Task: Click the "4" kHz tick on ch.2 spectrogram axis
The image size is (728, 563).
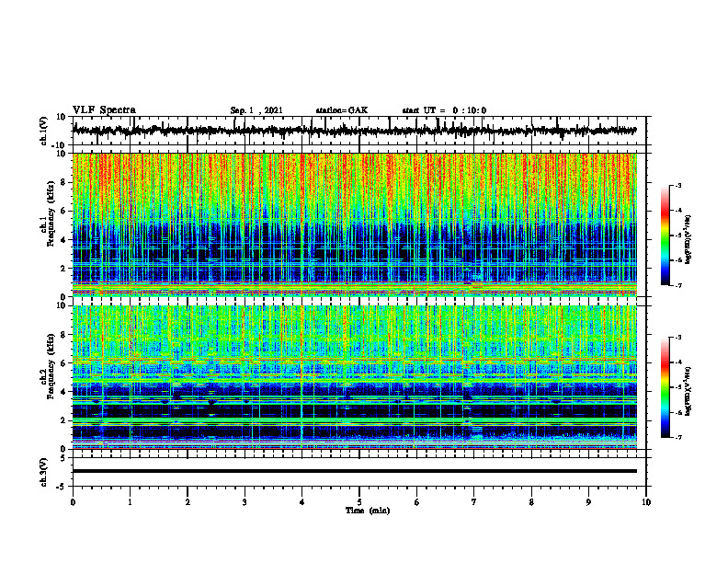Action: pos(63,392)
